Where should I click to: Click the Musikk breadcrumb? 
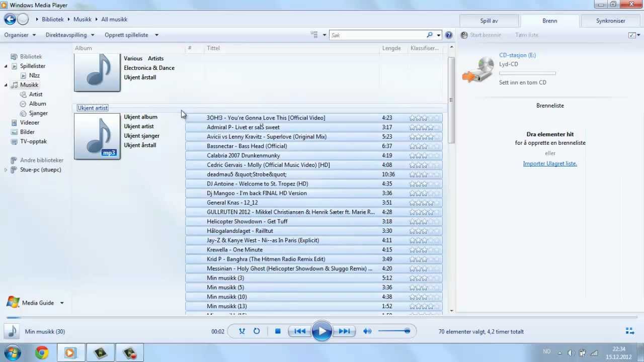83,19
